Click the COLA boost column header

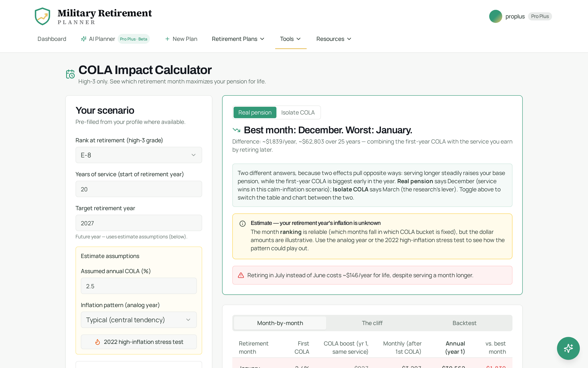pos(346,348)
